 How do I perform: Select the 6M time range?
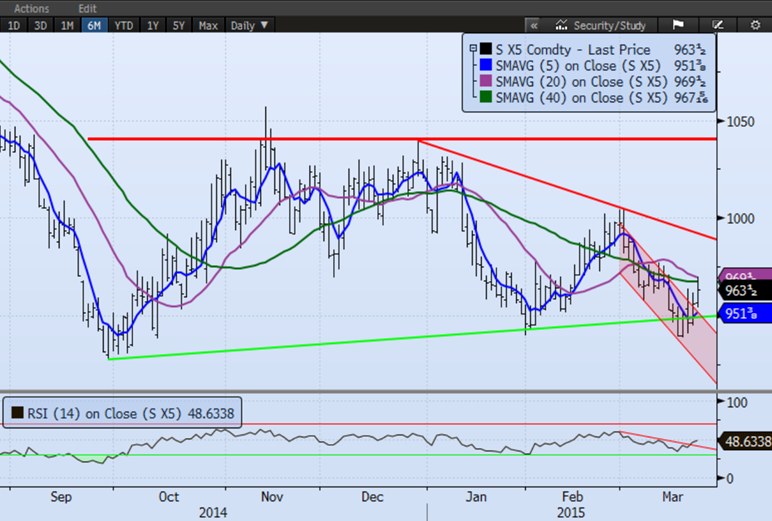[94, 24]
